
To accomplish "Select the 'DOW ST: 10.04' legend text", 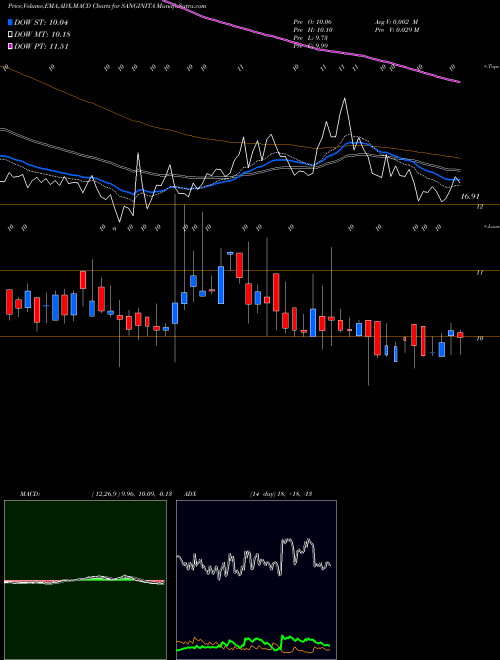I will 41,22.
